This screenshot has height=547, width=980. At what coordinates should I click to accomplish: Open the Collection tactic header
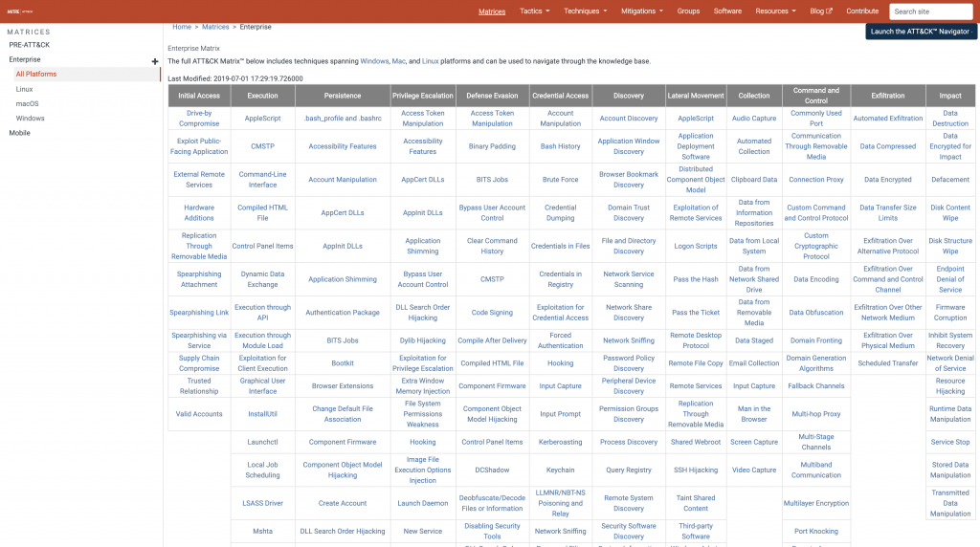[x=754, y=96]
